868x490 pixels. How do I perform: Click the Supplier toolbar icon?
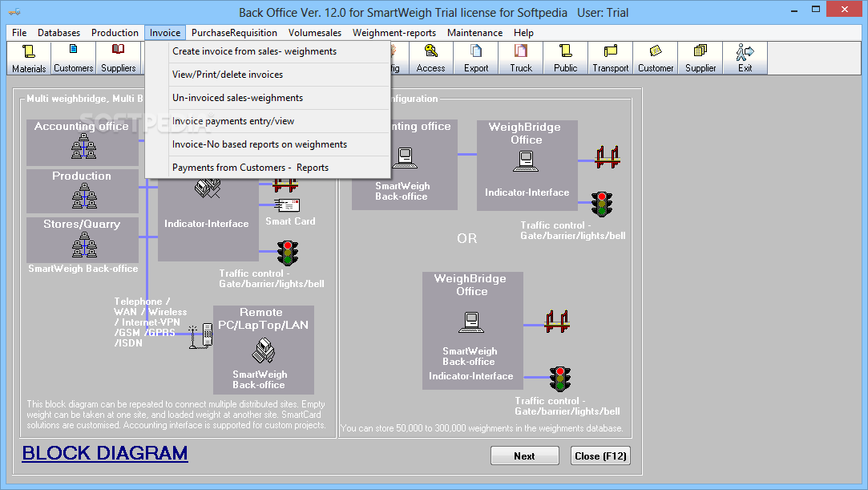[x=700, y=58]
